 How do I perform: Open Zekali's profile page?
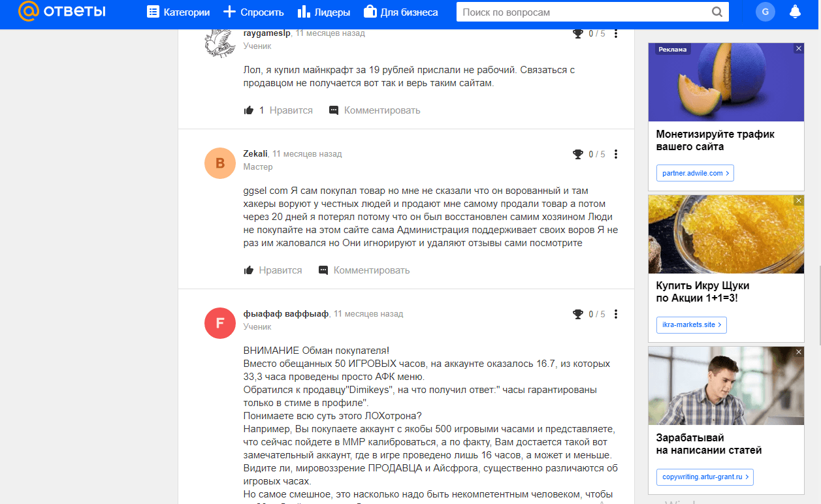click(257, 153)
